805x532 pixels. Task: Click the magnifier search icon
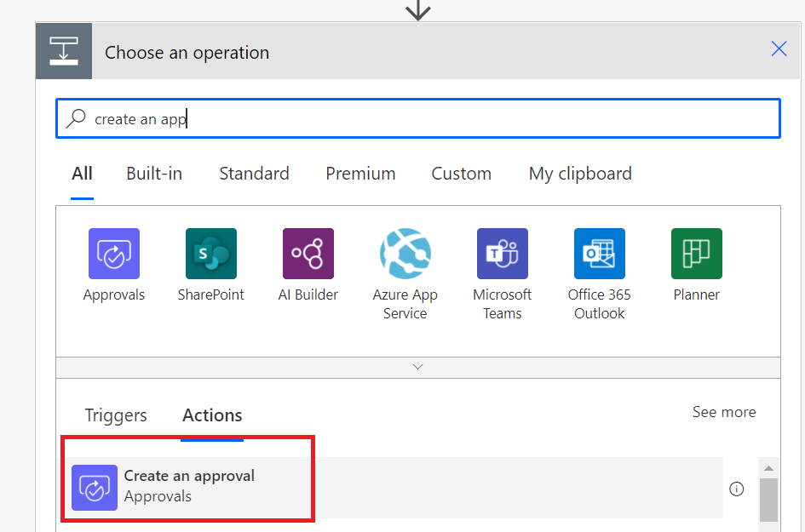(77, 119)
